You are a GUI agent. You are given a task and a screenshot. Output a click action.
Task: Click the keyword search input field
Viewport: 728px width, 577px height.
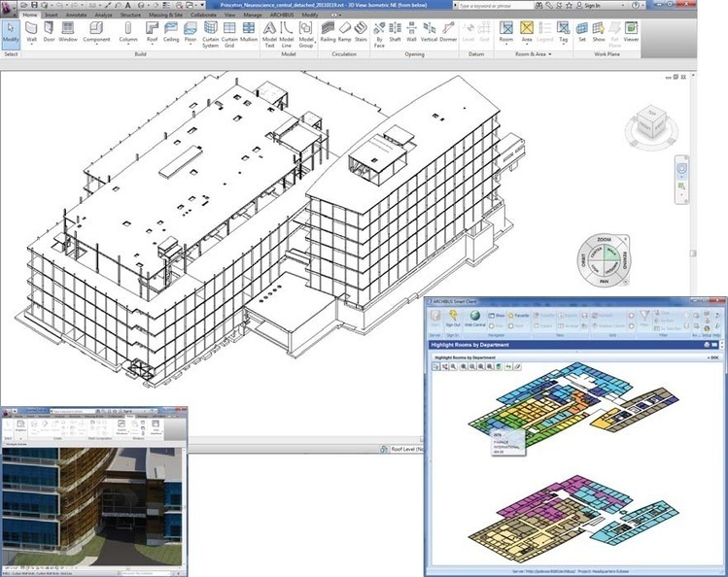(x=495, y=6)
